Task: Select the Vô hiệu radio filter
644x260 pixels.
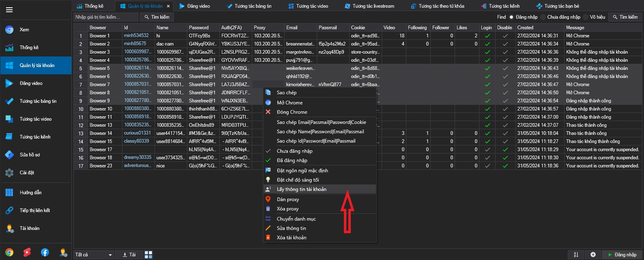Action: click(x=585, y=17)
